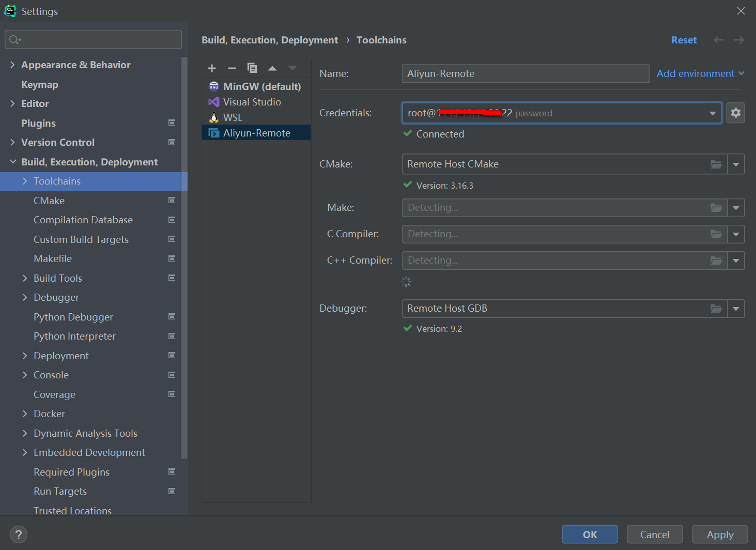Browse for Make executable folder icon
Viewport: 756px width, 550px height.
[716, 208]
